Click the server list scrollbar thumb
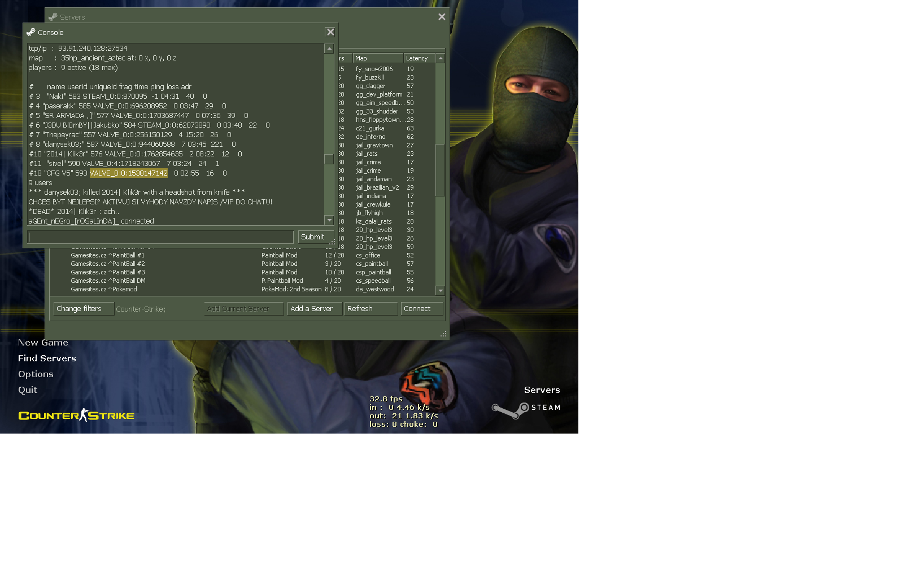The width and height of the screenshot is (924, 586). (x=441, y=170)
